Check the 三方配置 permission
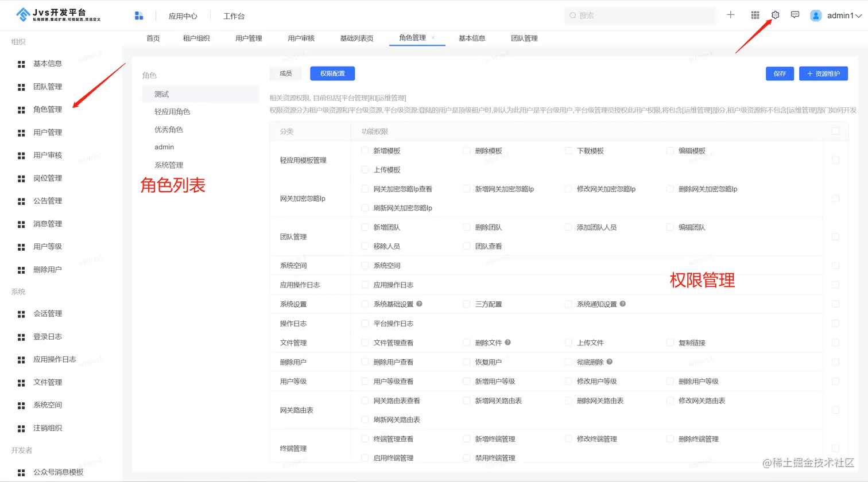Viewport: 868px width, 482px height. tap(467, 304)
